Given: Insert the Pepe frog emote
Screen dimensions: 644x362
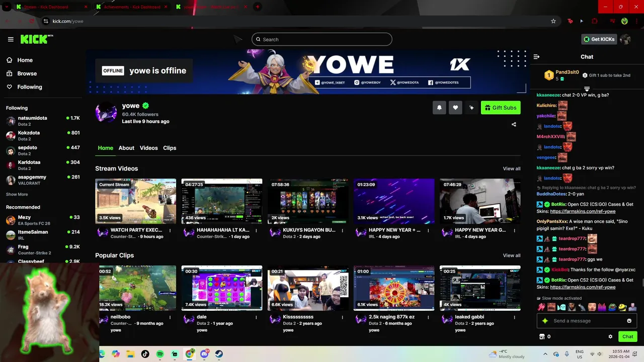Looking at the screenshot, I should (x=612, y=307).
